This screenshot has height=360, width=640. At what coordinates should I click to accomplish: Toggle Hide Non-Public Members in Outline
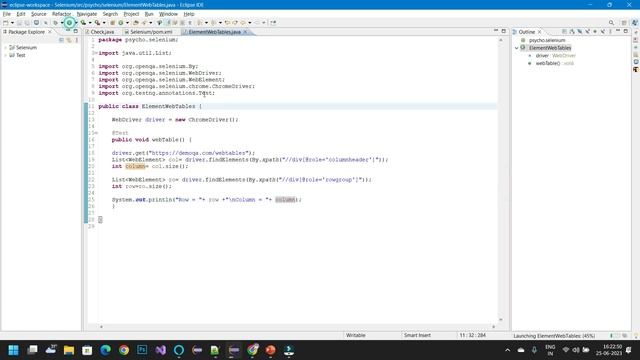[595, 31]
